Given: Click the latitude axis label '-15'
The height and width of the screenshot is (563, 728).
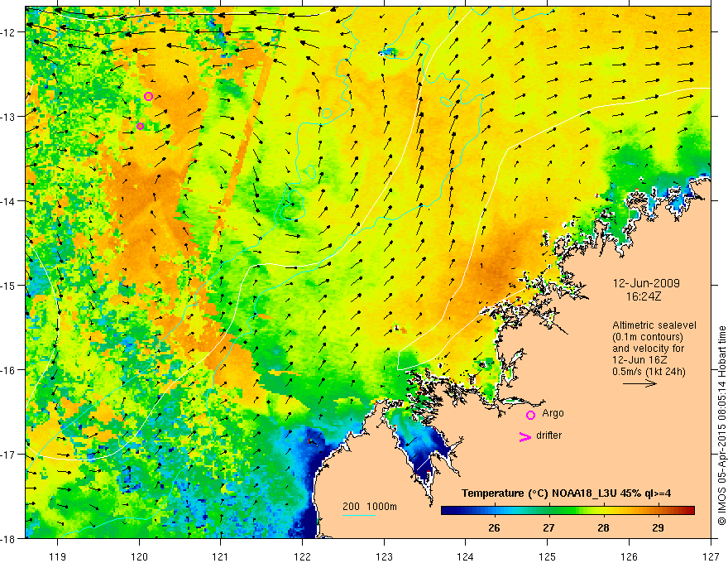Looking at the screenshot, I should coord(9,285).
